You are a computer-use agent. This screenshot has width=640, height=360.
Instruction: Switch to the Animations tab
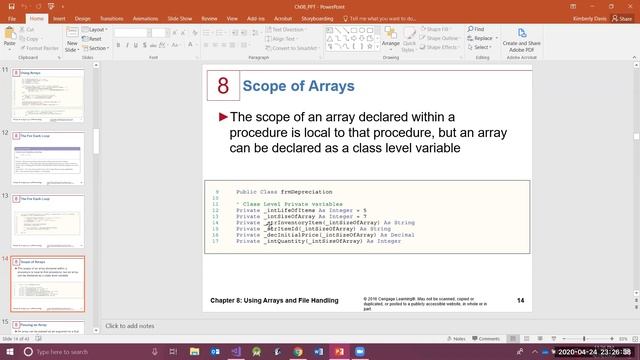(x=145, y=19)
